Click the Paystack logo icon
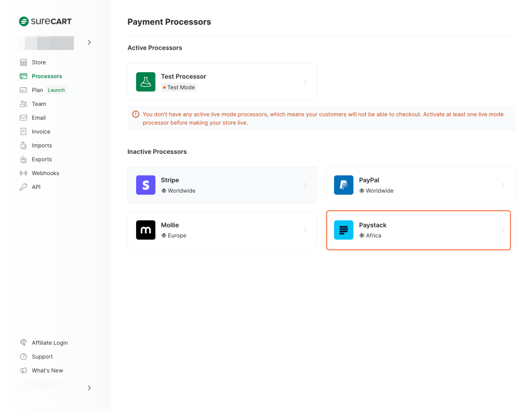Image resolution: width=532 pixels, height=412 pixels. click(343, 230)
